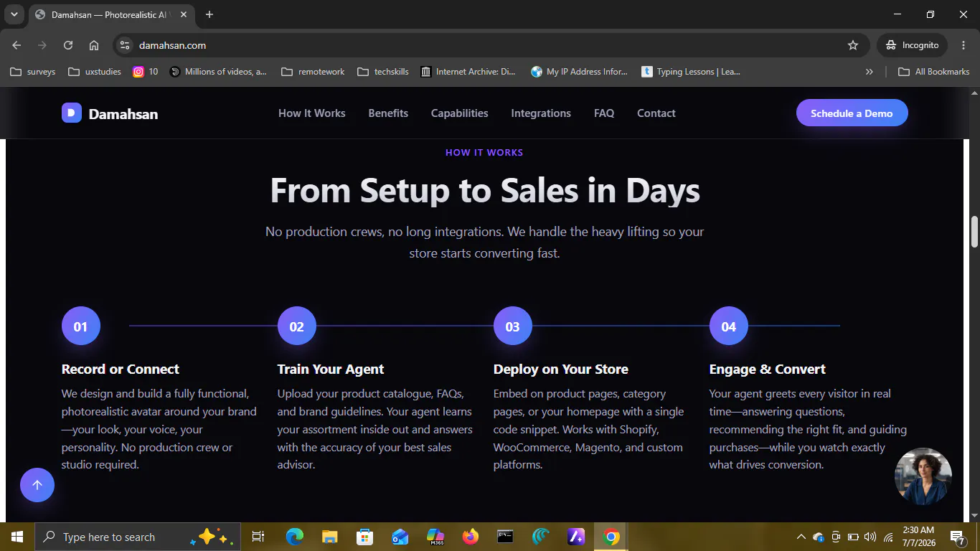Open the Contact nav link

tap(656, 113)
